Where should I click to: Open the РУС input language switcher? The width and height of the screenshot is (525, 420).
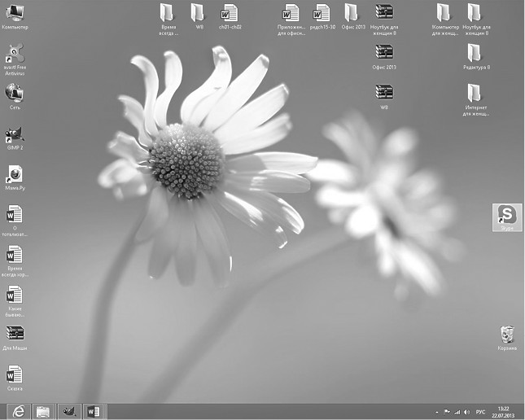click(480, 411)
